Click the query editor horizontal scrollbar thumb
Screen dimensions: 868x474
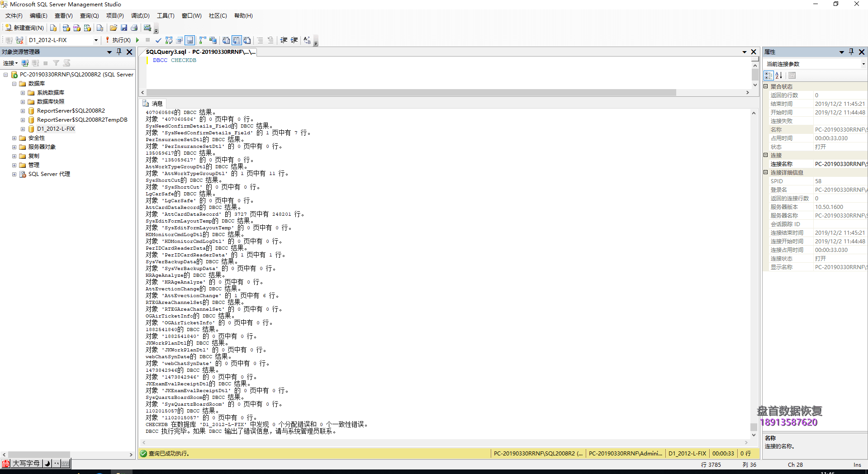(411, 92)
